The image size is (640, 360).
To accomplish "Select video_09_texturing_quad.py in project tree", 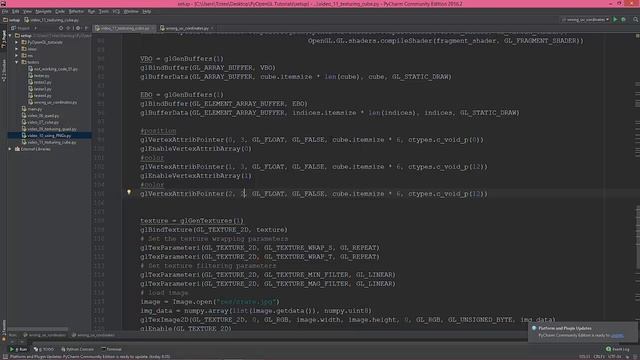I will click(x=49, y=129).
